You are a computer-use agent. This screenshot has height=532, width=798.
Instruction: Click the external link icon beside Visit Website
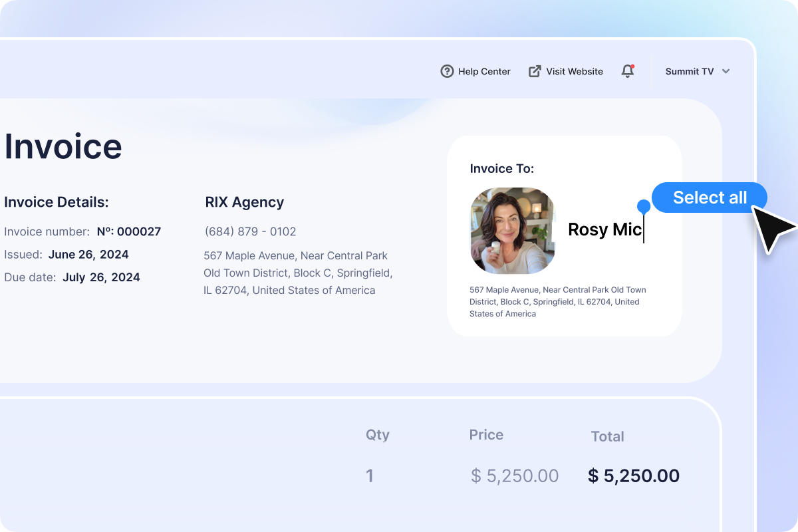click(x=535, y=71)
